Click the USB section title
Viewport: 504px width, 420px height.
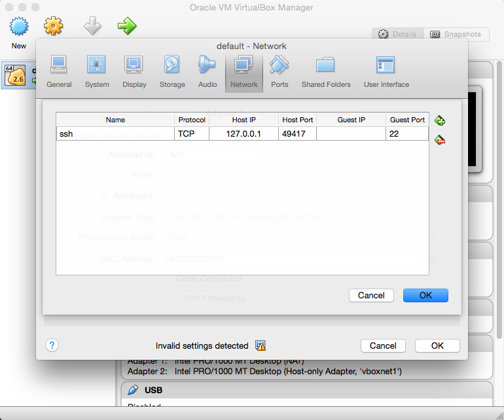tap(153, 390)
